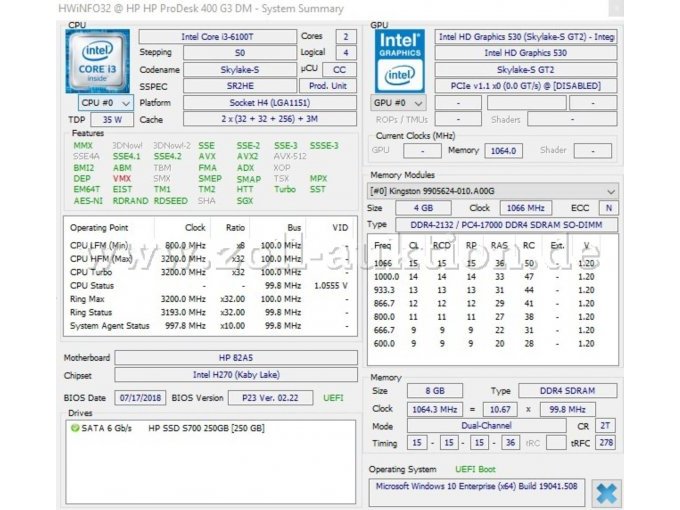Select the Skylake-S GT2 GPU codename field
680x510 pixels.
click(x=526, y=69)
